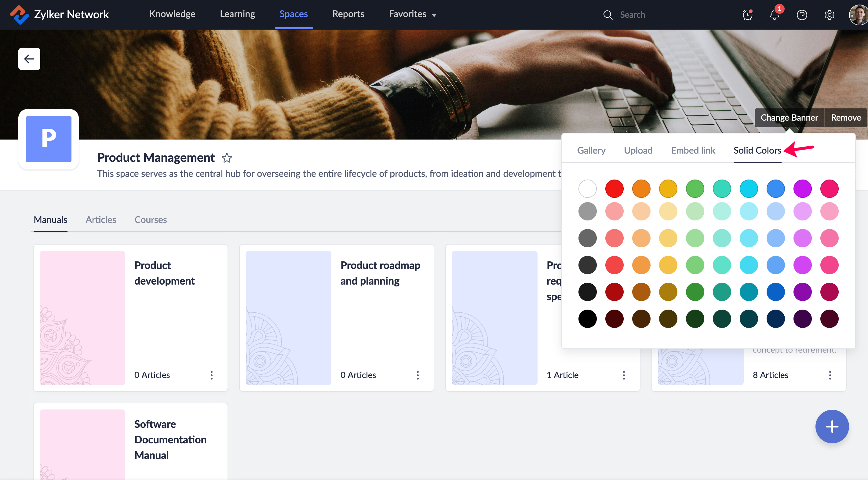Pick the light gray swatch in second row
Image resolution: width=868 pixels, height=480 pixels.
(587, 212)
